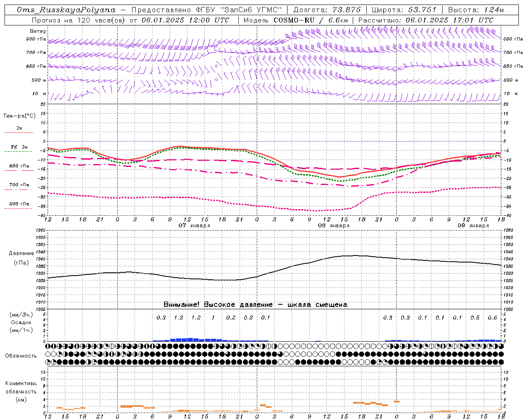Select the Давление pressure panel label
Image resolution: width=525 pixels, height=420 pixels.
pyautogui.click(x=21, y=253)
